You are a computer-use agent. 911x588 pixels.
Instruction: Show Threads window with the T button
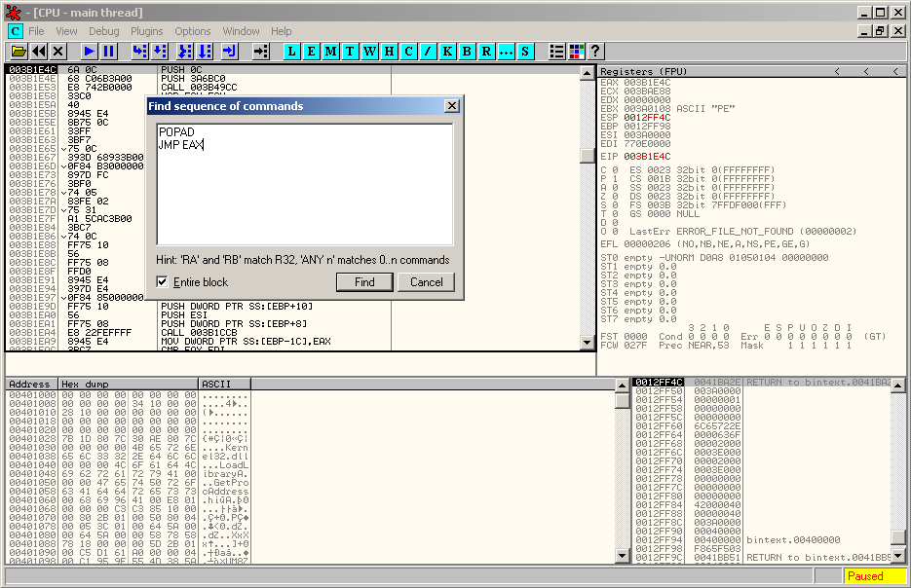pos(351,51)
